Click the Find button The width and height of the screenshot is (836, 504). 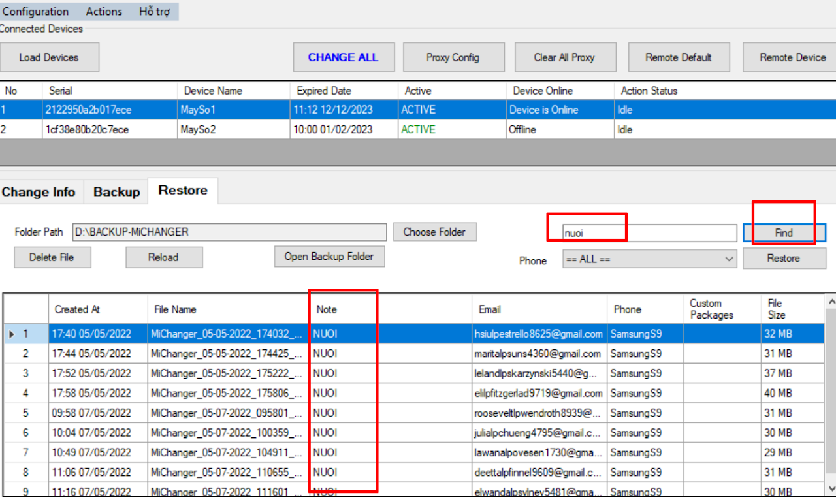click(x=784, y=233)
